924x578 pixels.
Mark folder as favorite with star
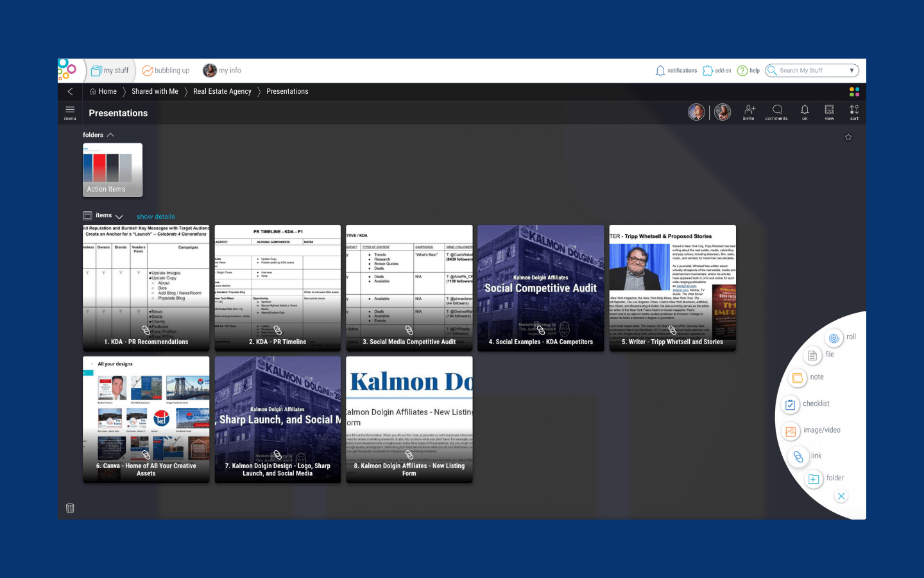pyautogui.click(x=848, y=137)
